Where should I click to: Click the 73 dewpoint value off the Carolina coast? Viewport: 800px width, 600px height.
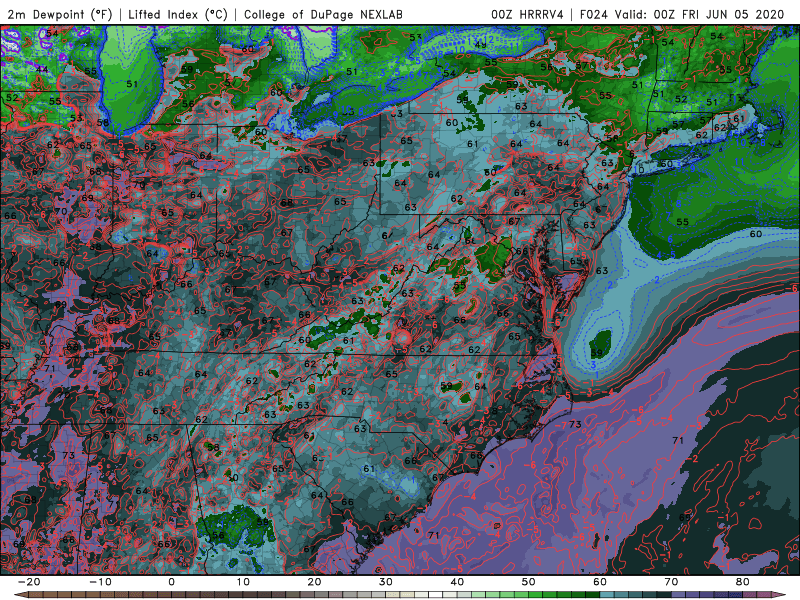click(x=575, y=424)
